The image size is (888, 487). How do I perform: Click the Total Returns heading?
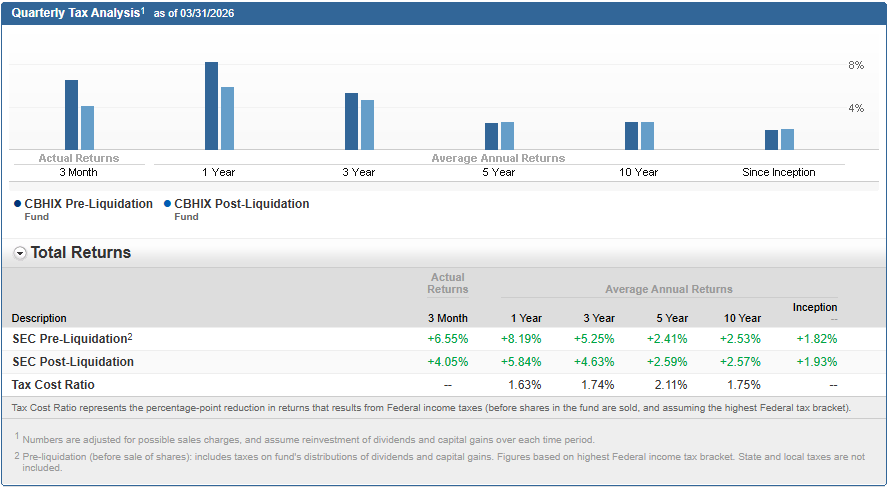[x=81, y=253]
